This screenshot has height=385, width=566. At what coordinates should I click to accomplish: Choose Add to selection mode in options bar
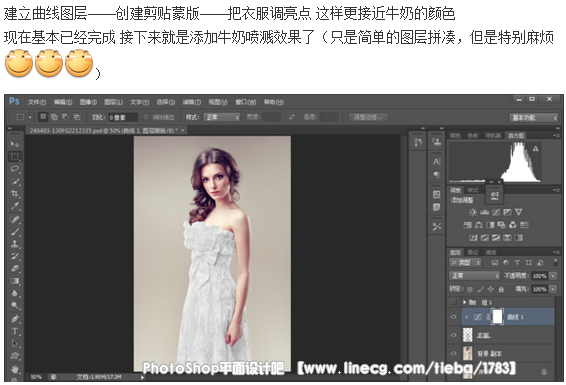[54, 117]
